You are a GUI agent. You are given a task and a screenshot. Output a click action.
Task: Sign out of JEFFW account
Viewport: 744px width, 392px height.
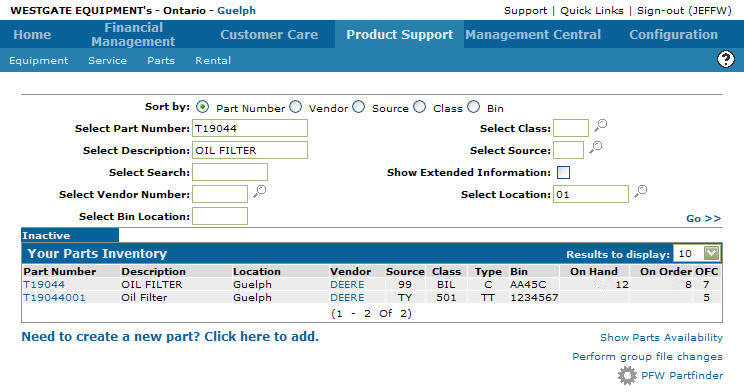coord(684,10)
